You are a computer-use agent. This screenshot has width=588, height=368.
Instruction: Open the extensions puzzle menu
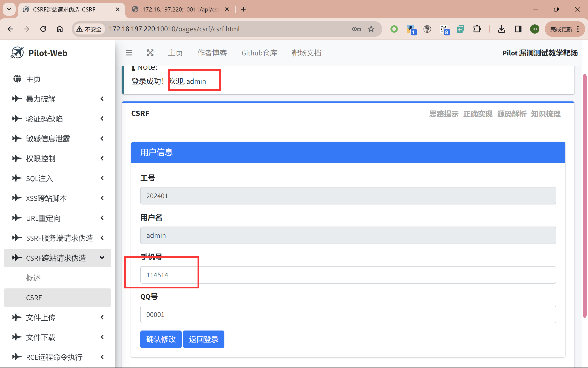[477, 29]
